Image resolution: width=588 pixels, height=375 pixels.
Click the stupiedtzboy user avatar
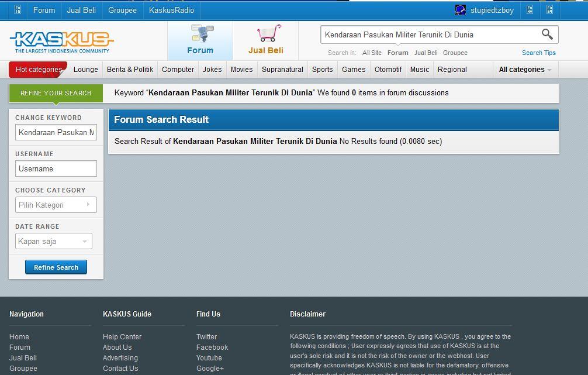coord(460,10)
